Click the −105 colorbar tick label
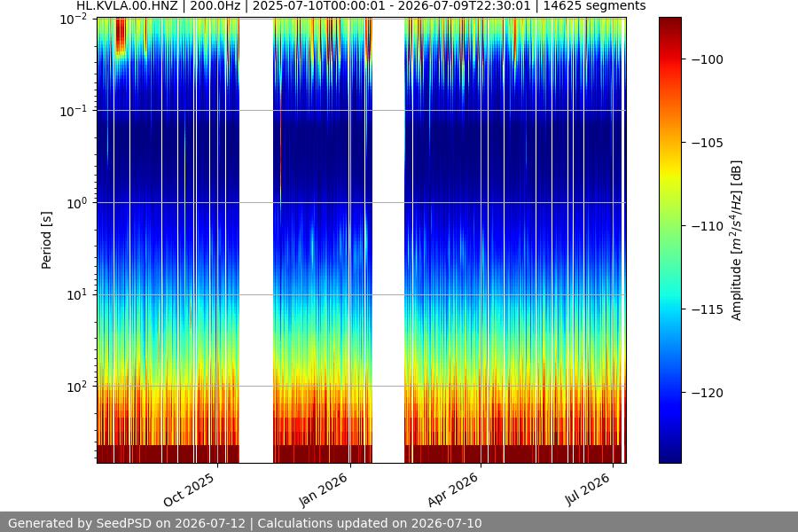 708,143
